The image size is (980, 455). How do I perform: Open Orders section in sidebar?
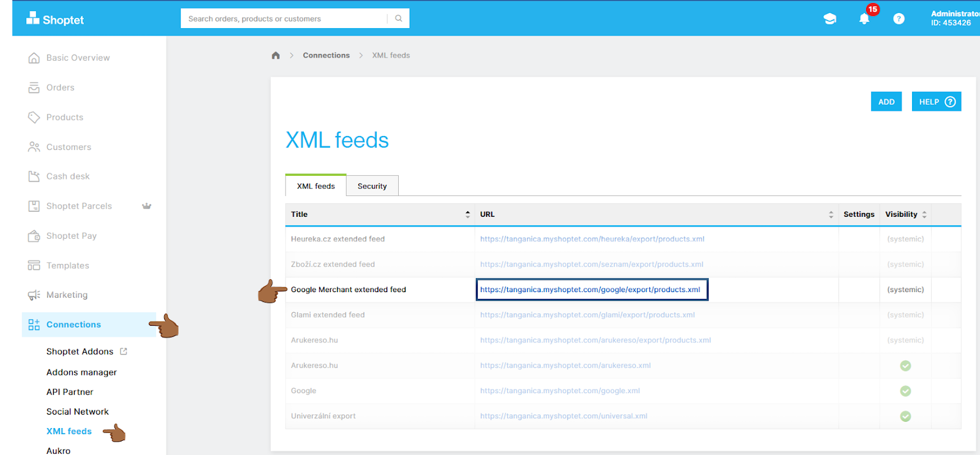[60, 88]
